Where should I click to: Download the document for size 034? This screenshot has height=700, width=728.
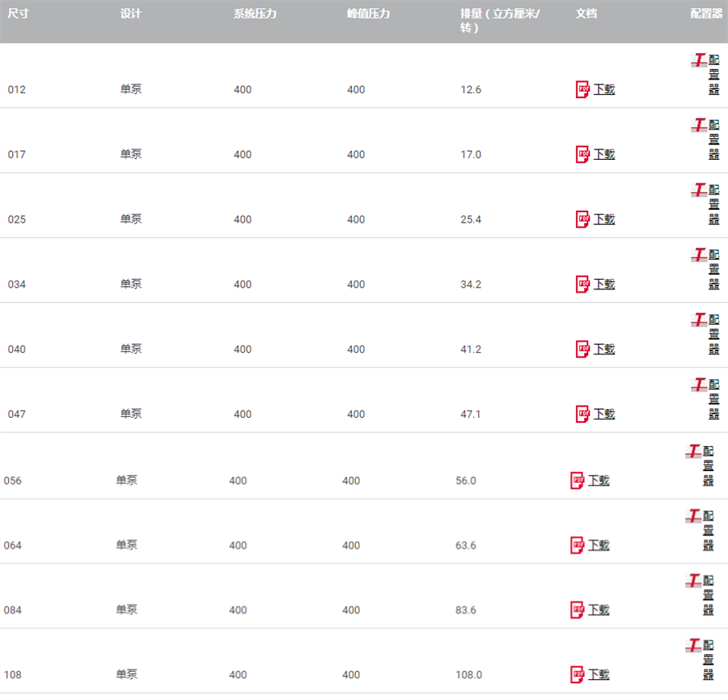click(604, 284)
